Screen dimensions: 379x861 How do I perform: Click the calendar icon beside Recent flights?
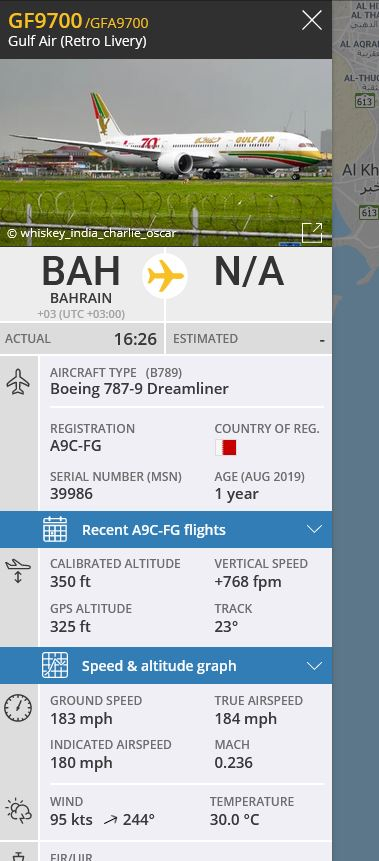click(x=55, y=529)
